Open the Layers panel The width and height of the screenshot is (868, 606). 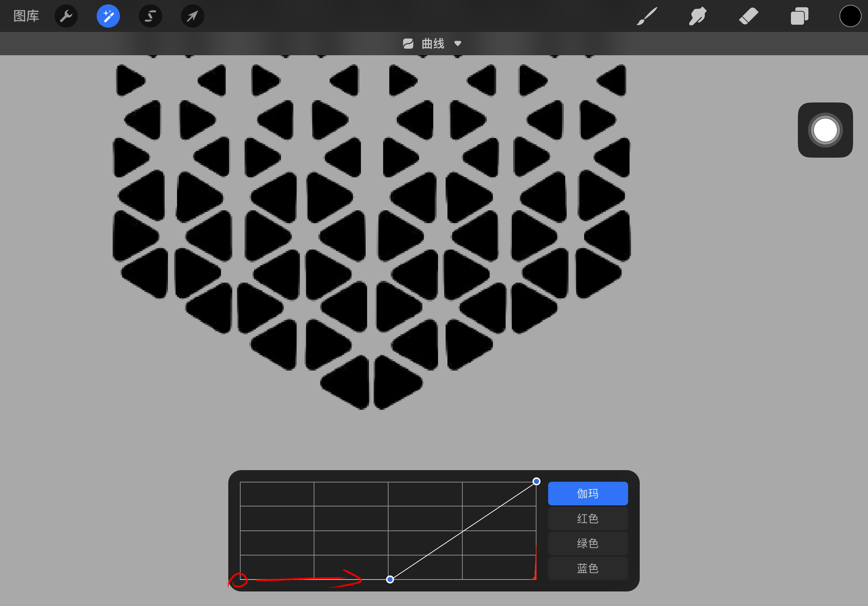pyautogui.click(x=799, y=16)
